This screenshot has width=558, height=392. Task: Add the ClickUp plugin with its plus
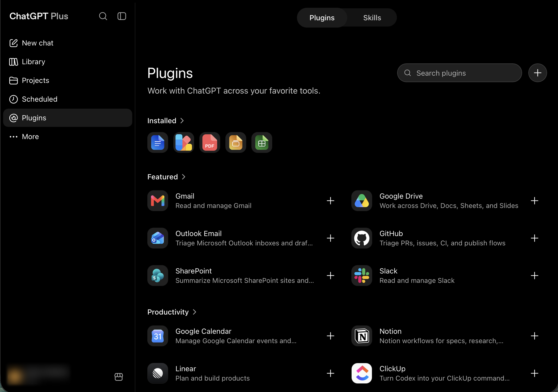click(x=535, y=373)
